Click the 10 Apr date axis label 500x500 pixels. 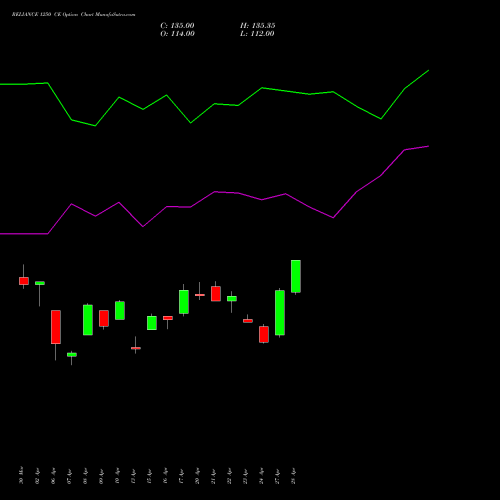pos(117,476)
